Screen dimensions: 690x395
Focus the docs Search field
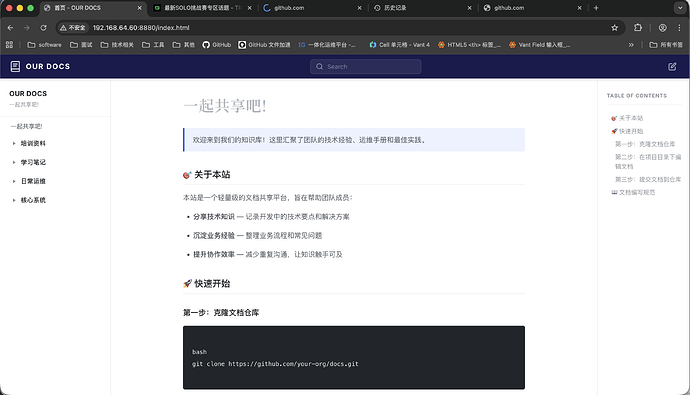(365, 66)
